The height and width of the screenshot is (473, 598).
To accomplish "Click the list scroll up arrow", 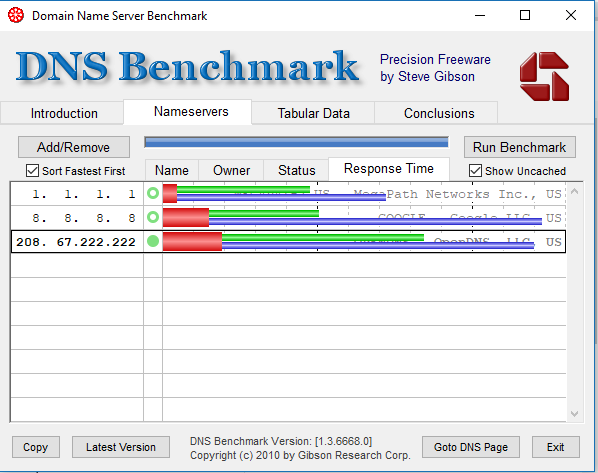I will pyautogui.click(x=574, y=192).
